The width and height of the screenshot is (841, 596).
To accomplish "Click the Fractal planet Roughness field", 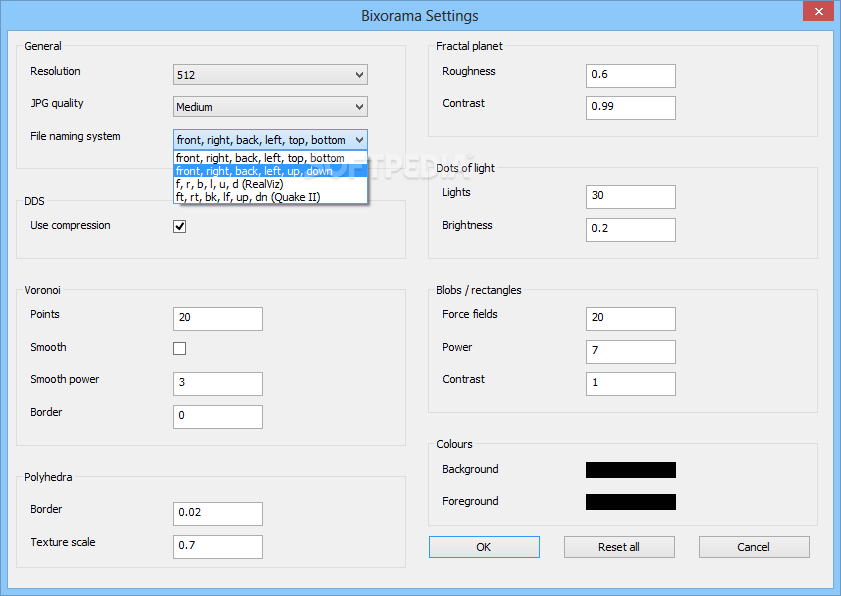I will 631,76.
